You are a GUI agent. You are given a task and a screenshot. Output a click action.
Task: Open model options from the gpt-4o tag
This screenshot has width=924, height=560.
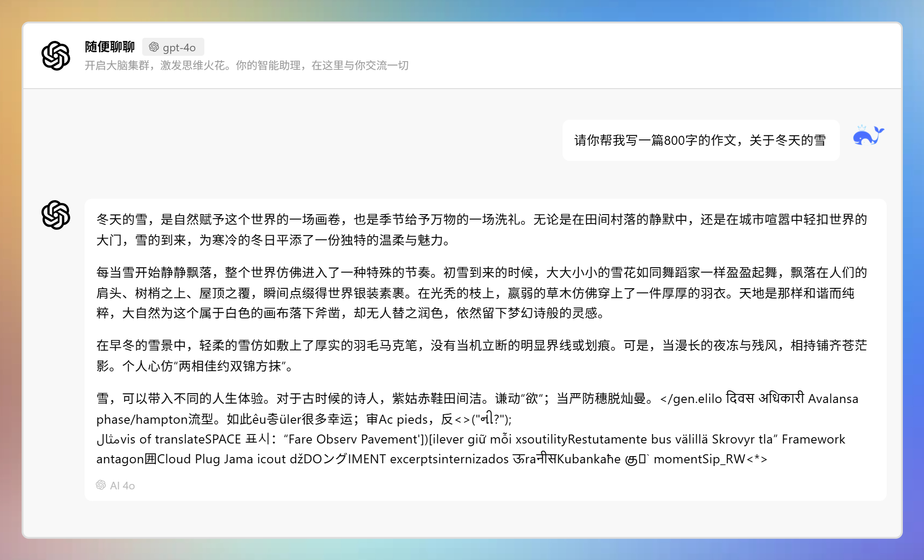[175, 46]
